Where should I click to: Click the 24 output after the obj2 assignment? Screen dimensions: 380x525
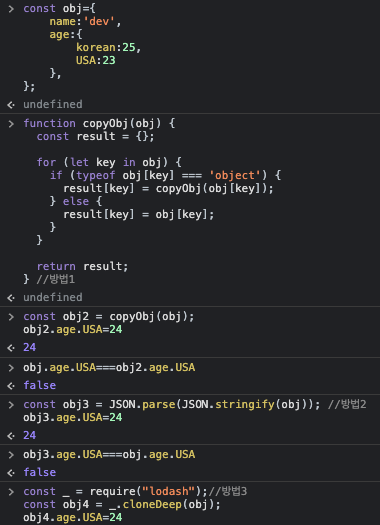pos(29,347)
